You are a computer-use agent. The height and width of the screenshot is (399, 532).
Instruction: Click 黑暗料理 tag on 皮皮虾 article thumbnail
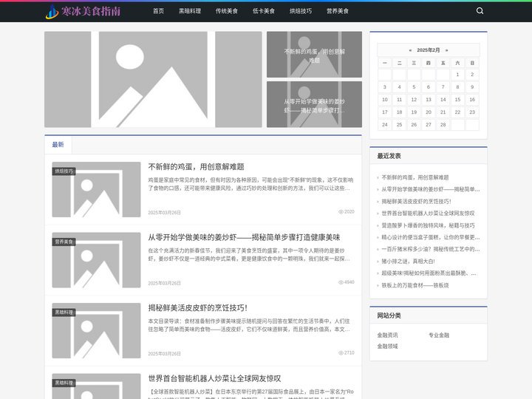coord(64,313)
